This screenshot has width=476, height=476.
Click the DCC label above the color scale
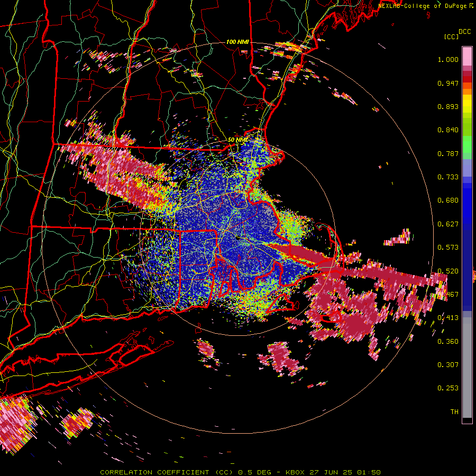(x=464, y=32)
